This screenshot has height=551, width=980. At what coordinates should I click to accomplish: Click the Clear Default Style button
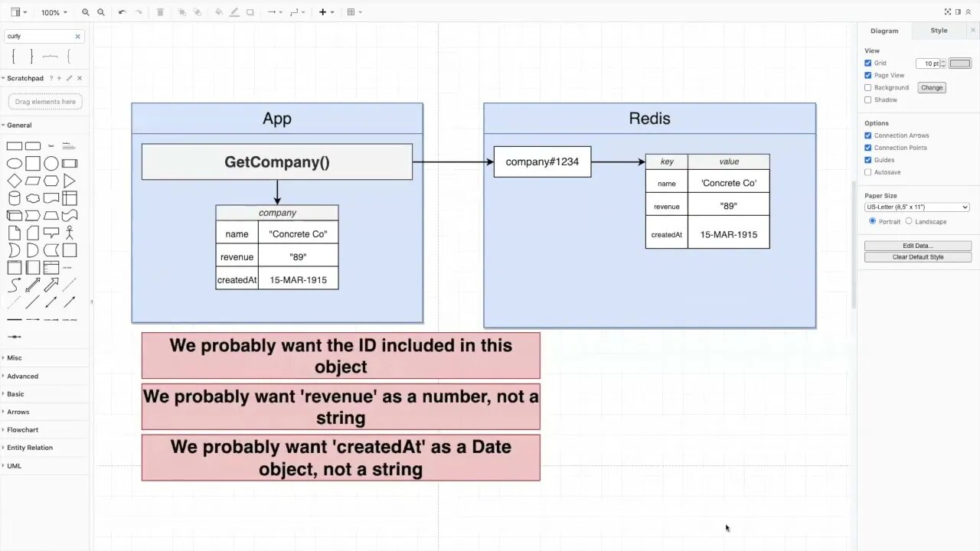pos(918,257)
